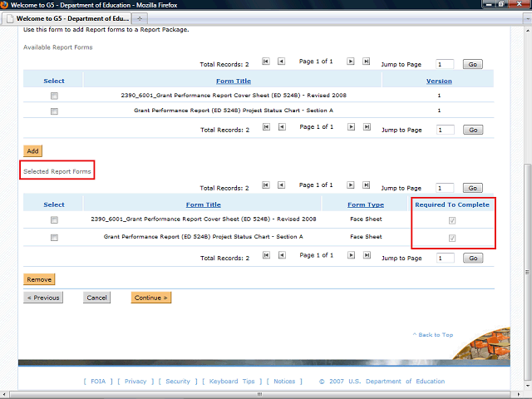Click Go in pager under Selected Report Forms

click(473, 188)
